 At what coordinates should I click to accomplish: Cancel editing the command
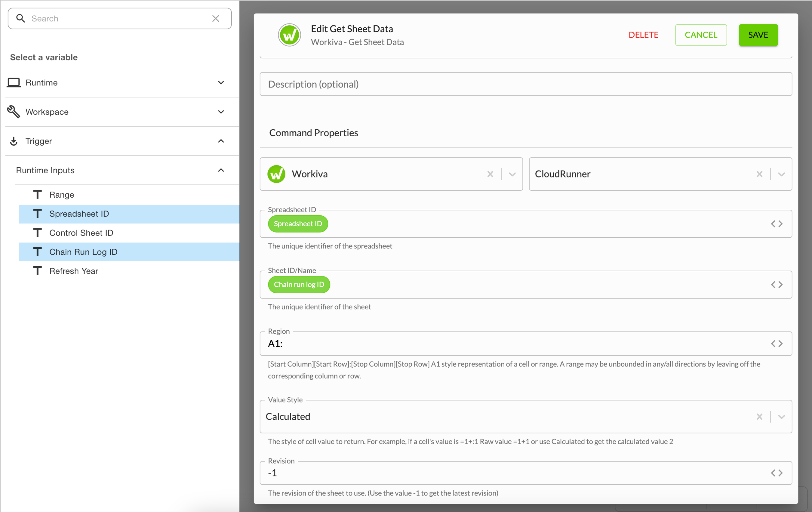click(x=701, y=35)
